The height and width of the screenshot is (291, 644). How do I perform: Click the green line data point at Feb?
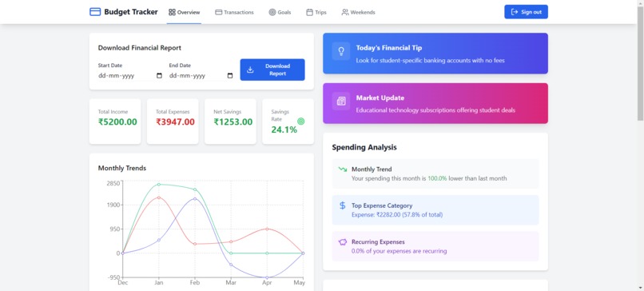195,189
